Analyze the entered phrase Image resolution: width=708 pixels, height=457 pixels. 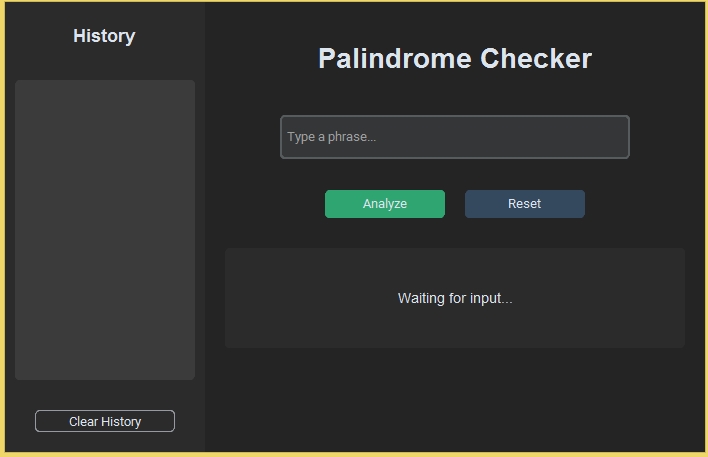click(x=385, y=204)
